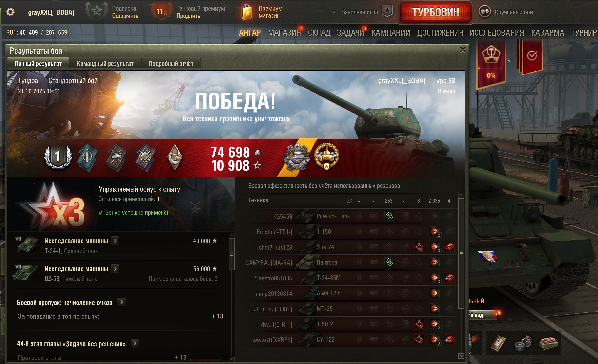Screen dimensions: 598x364
Task: Open the dropdown arrow before Взводная игра
Action: click(334, 12)
